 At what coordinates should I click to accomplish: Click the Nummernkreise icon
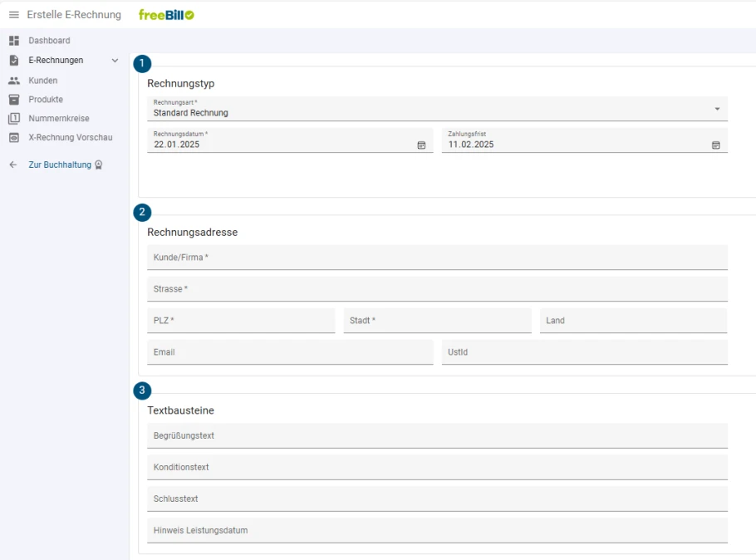[x=13, y=119]
